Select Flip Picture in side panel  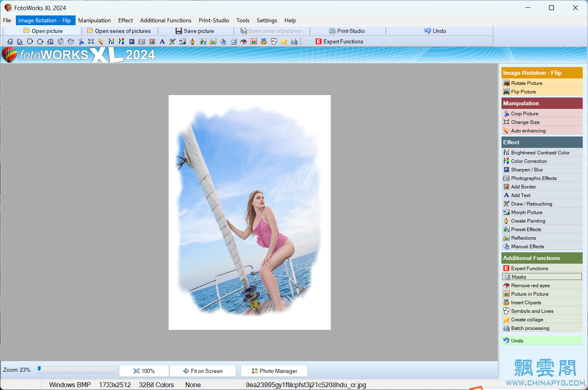[x=542, y=91]
